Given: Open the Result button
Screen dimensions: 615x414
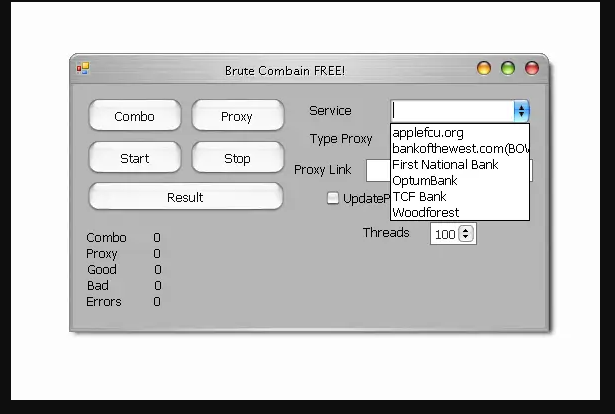Looking at the screenshot, I should 186,196.
